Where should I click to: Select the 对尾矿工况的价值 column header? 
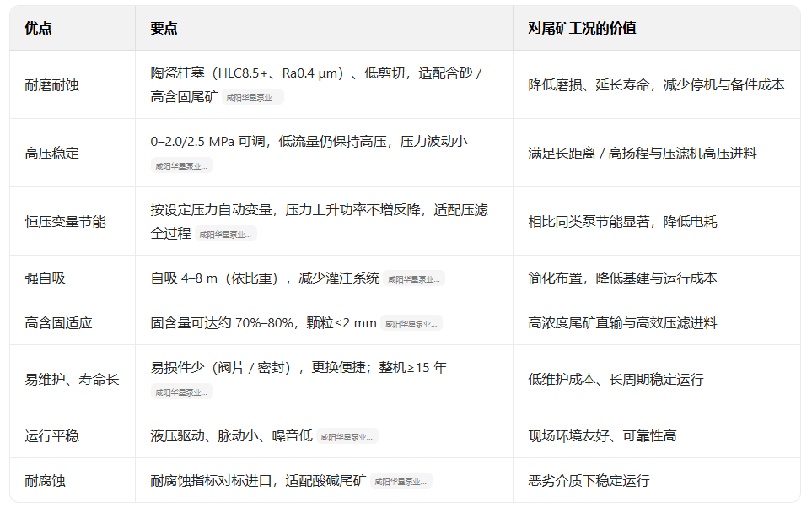pyautogui.click(x=582, y=28)
